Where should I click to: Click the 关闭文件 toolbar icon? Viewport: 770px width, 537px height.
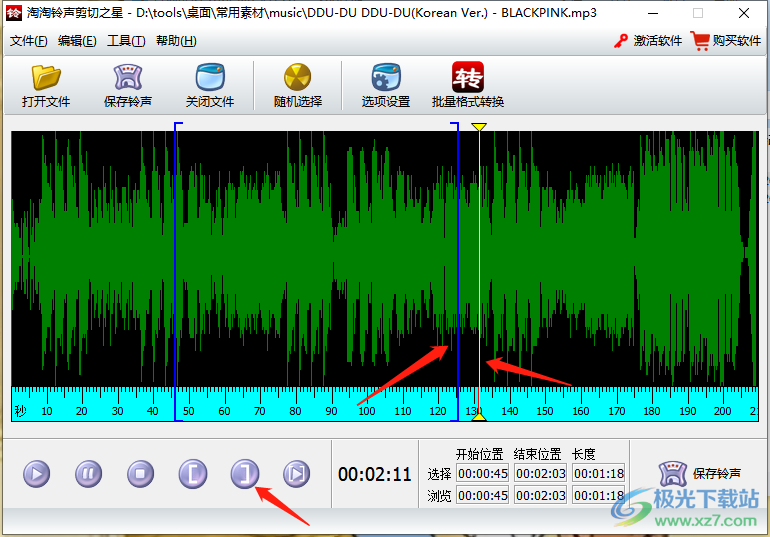[210, 78]
